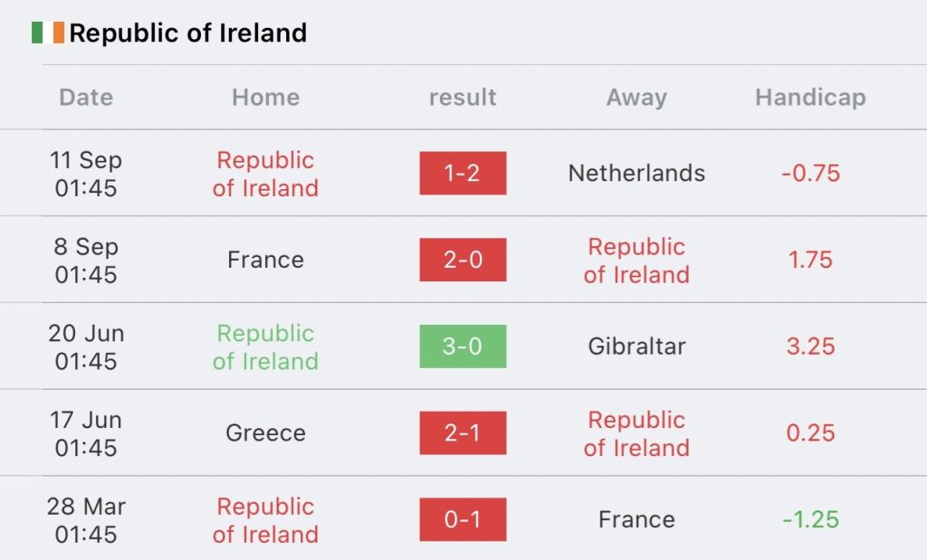Open the 1-2 result badge versus Netherlands
The width and height of the screenshot is (927, 560).
(x=463, y=173)
